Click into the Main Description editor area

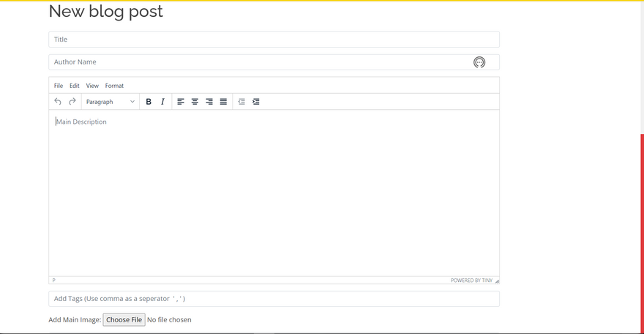(274, 193)
